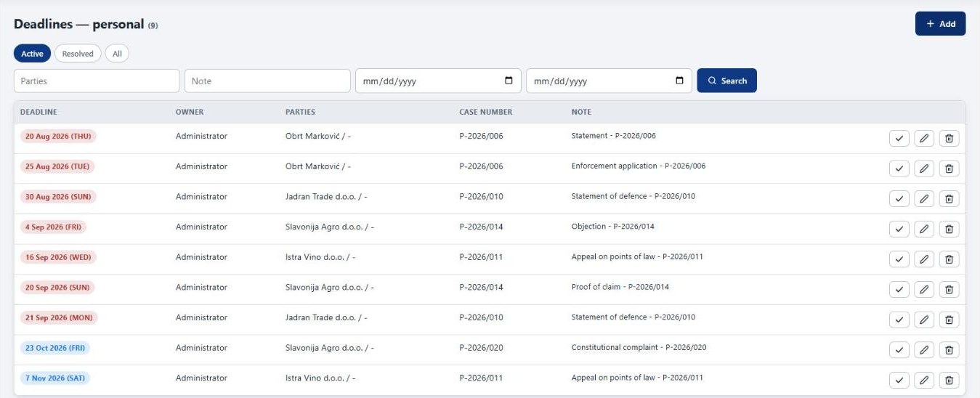
Task: Click the CASE NUMBER column header
Action: pos(485,112)
